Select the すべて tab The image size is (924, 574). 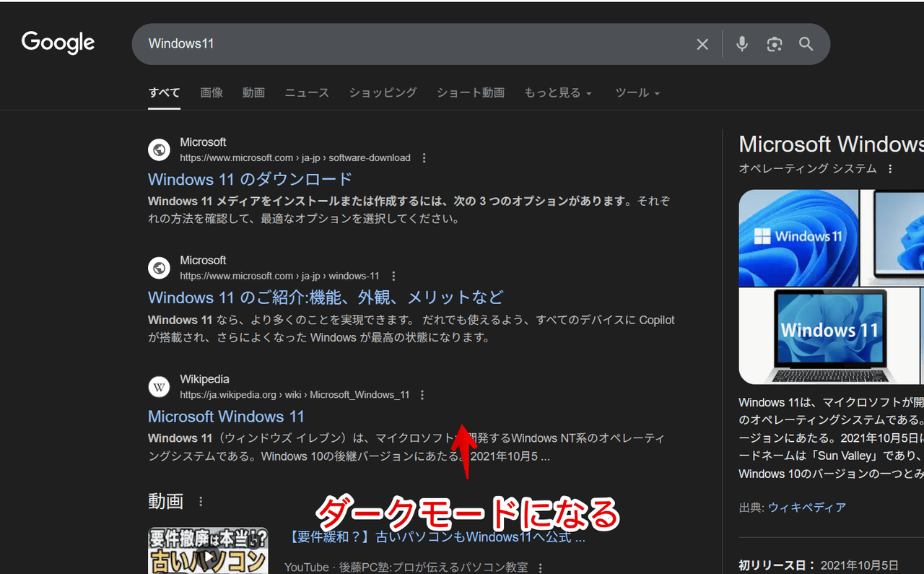click(164, 92)
